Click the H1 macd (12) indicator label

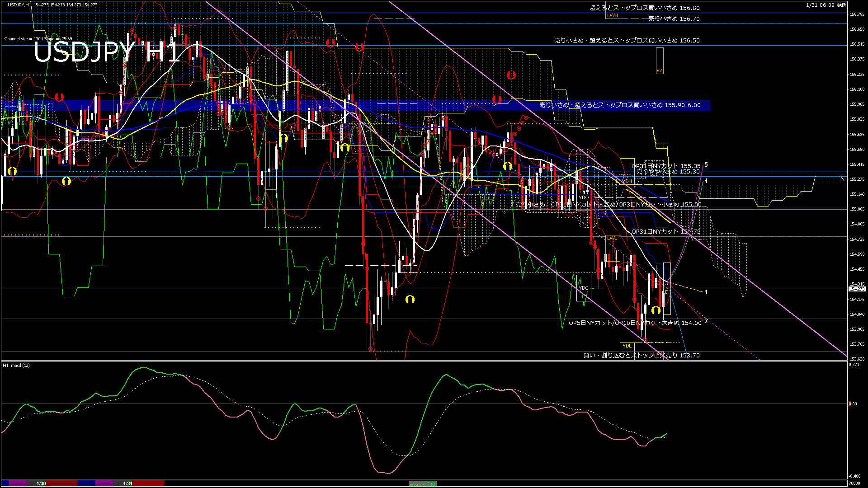coord(16,365)
